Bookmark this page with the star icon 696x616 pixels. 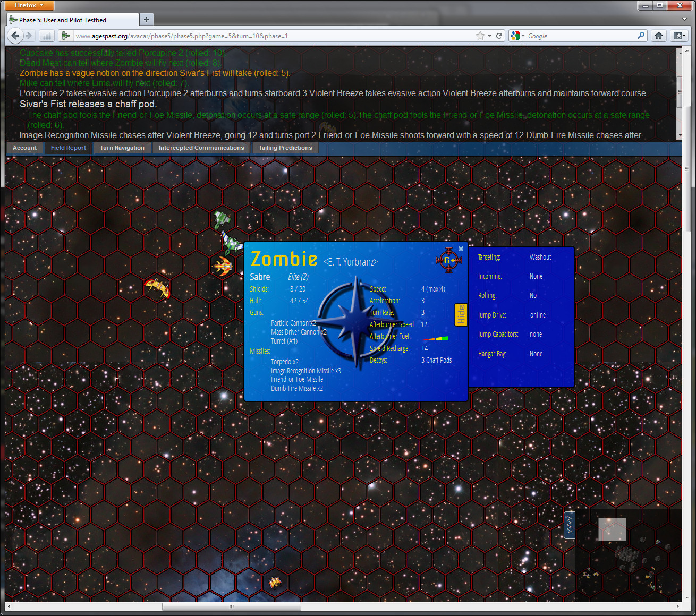[480, 36]
